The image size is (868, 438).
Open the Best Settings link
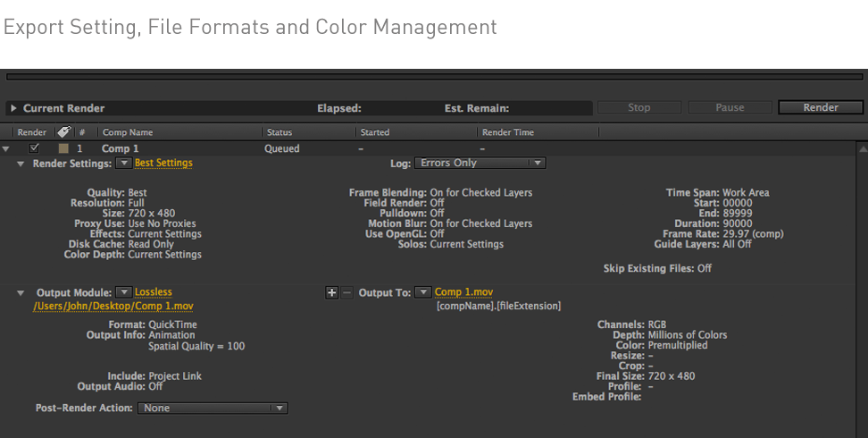tap(163, 163)
